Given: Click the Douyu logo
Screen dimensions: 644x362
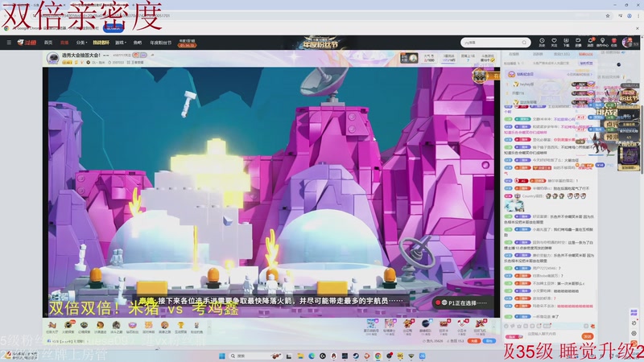Looking at the screenshot, I should tap(27, 43).
